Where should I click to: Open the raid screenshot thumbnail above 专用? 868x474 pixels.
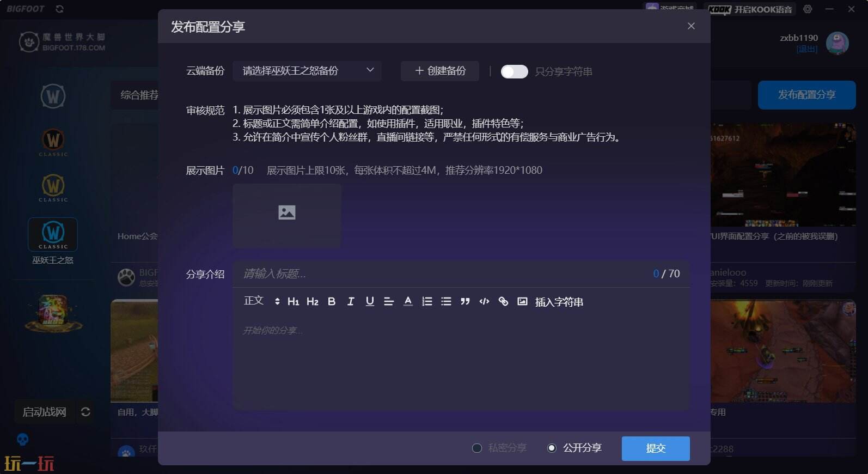783,351
